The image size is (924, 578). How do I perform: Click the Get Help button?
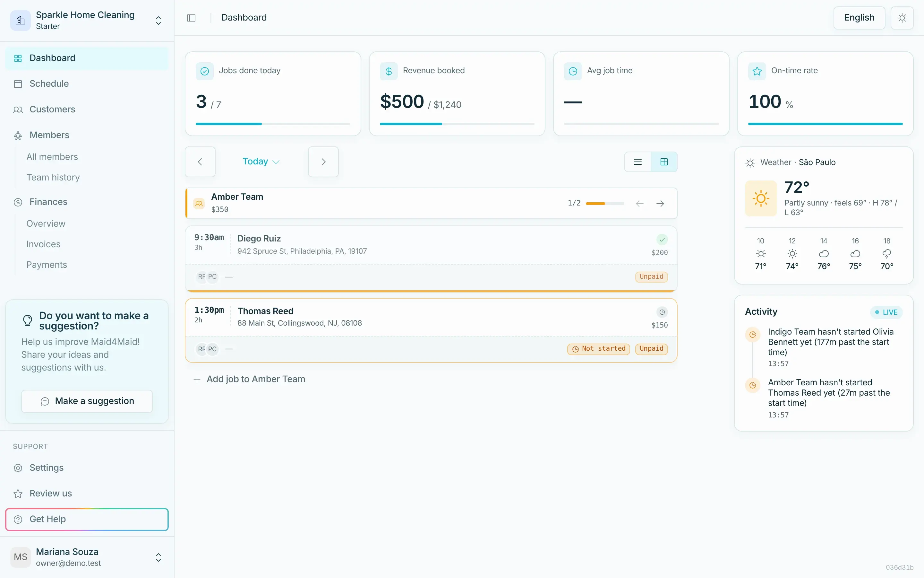(87, 520)
